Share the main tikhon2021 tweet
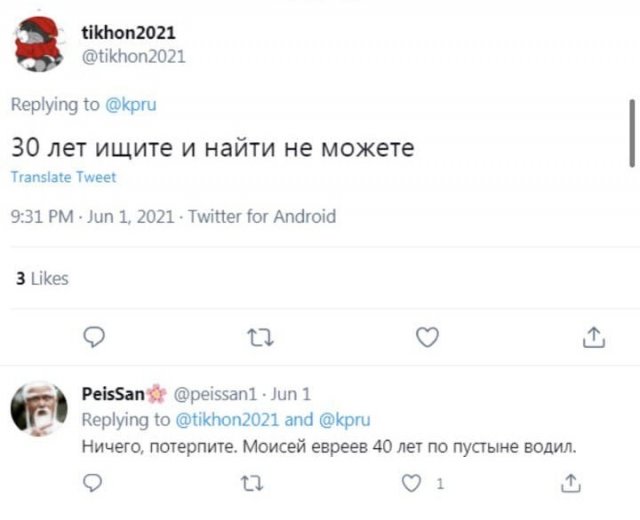 coord(593,338)
